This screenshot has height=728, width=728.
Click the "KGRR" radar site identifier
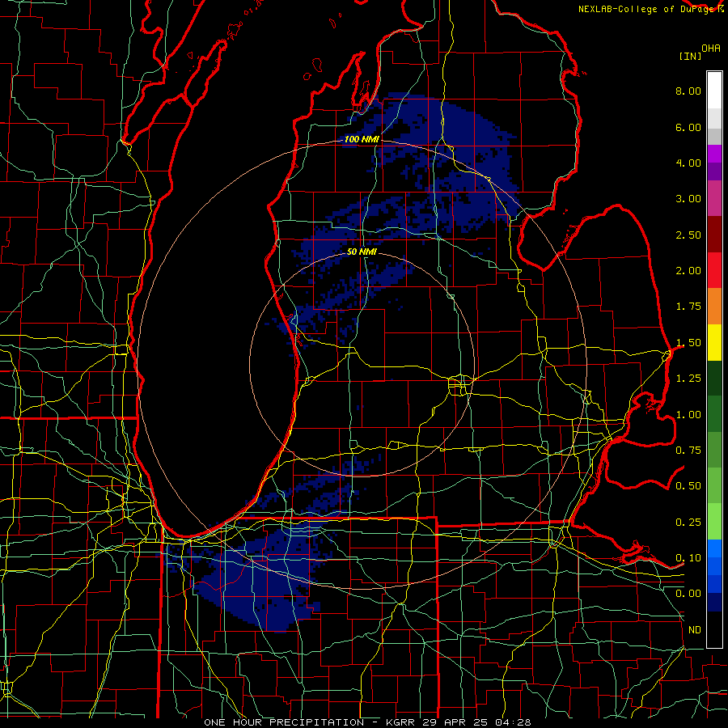click(x=401, y=722)
